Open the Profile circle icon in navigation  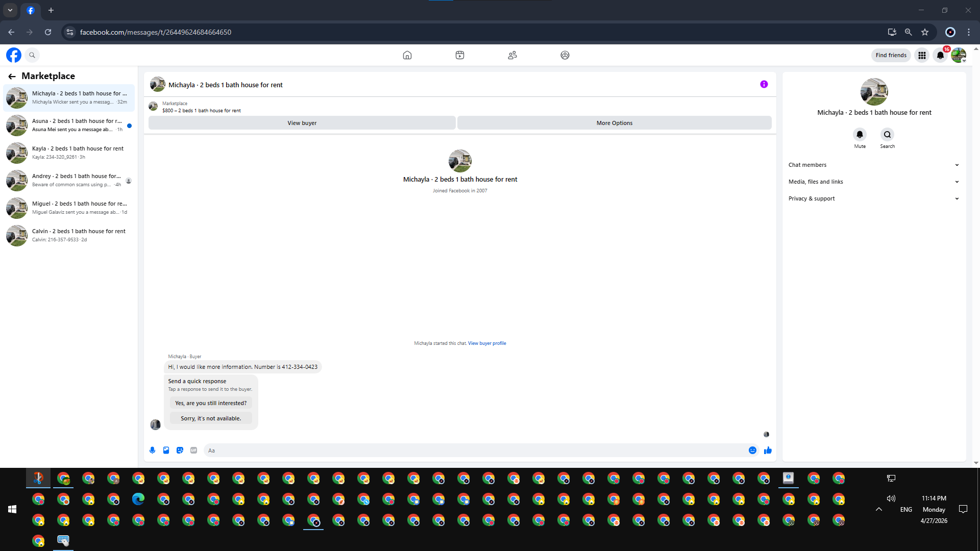pyautogui.click(x=565, y=55)
